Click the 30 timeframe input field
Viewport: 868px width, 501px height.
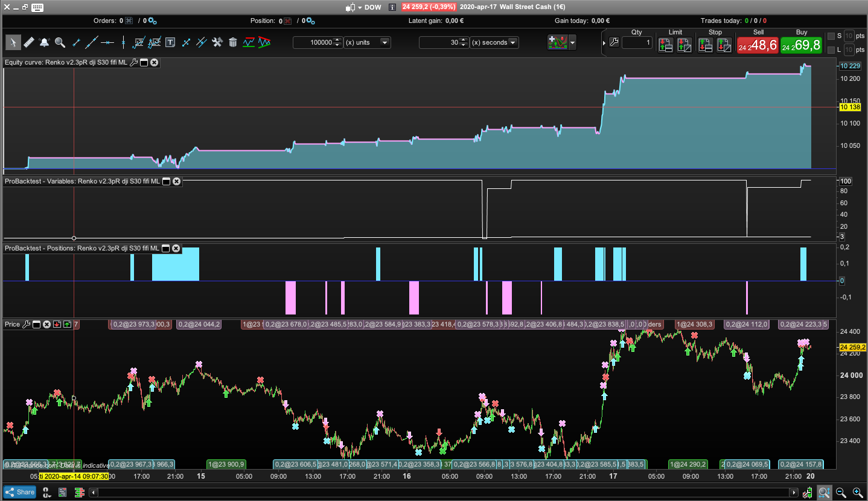[x=439, y=42]
